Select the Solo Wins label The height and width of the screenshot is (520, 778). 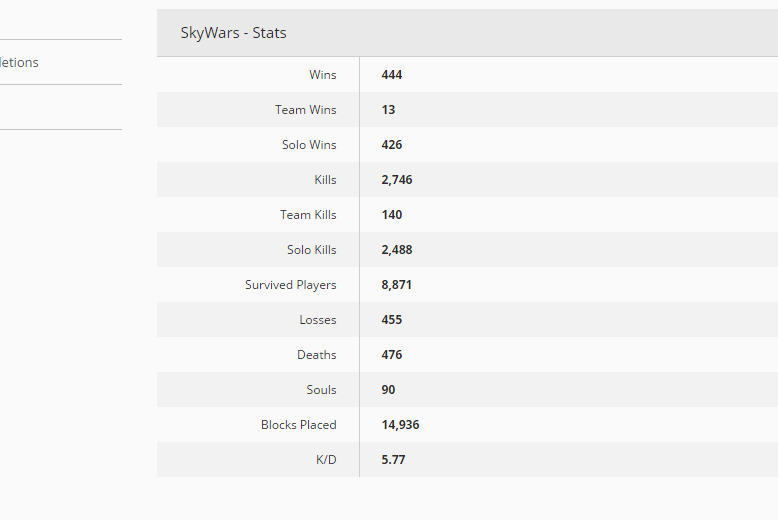point(309,145)
